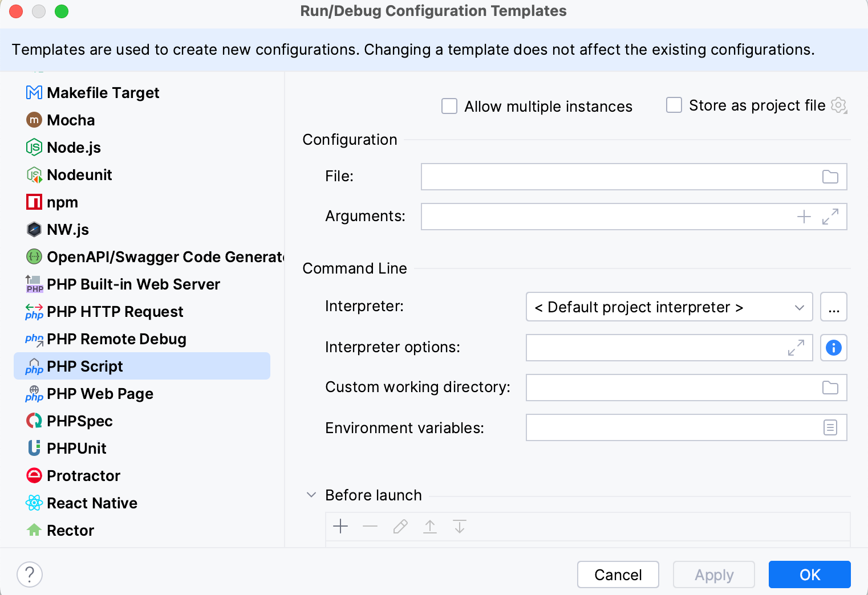Viewport: 868px width, 595px height.
Task: Enable Store as project file
Action: click(674, 105)
